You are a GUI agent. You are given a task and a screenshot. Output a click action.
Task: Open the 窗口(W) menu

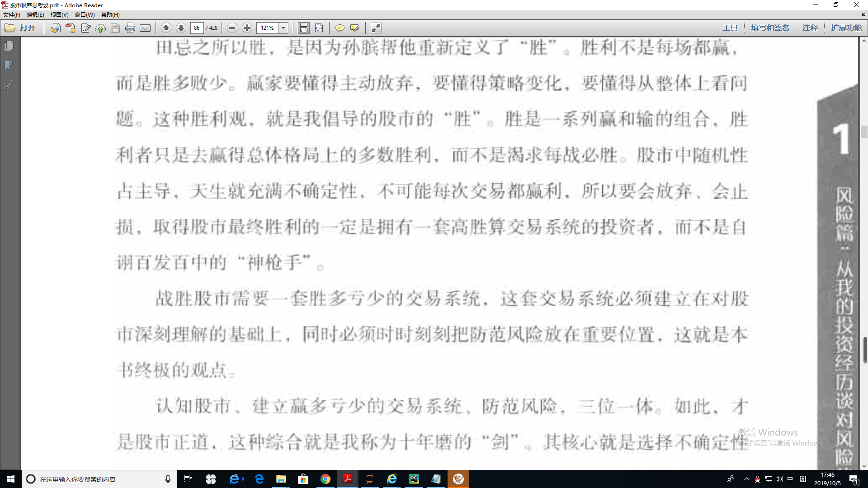coord(85,15)
